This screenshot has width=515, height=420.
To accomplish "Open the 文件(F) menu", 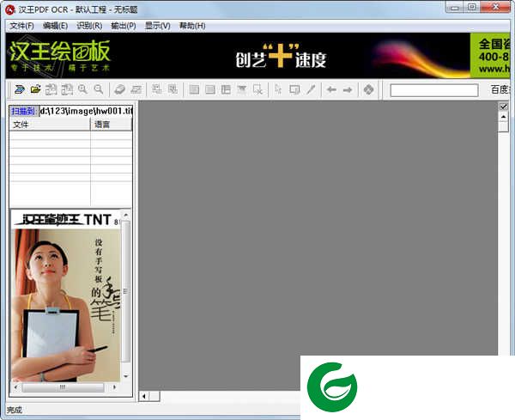I will (x=21, y=26).
